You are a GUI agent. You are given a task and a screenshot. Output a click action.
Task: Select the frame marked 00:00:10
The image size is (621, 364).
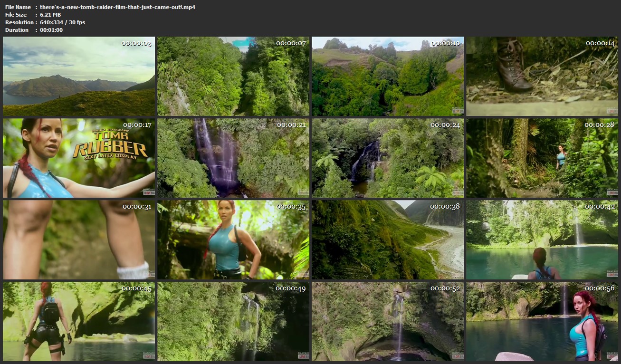(388, 77)
